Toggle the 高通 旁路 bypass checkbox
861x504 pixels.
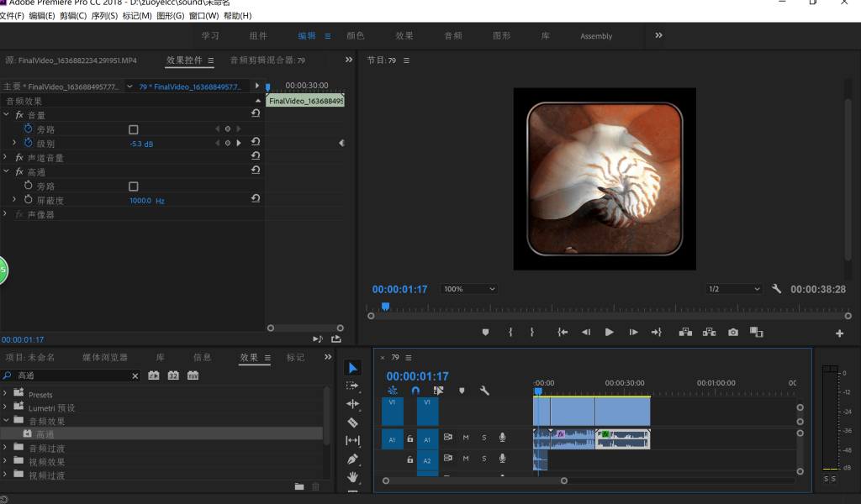point(134,186)
